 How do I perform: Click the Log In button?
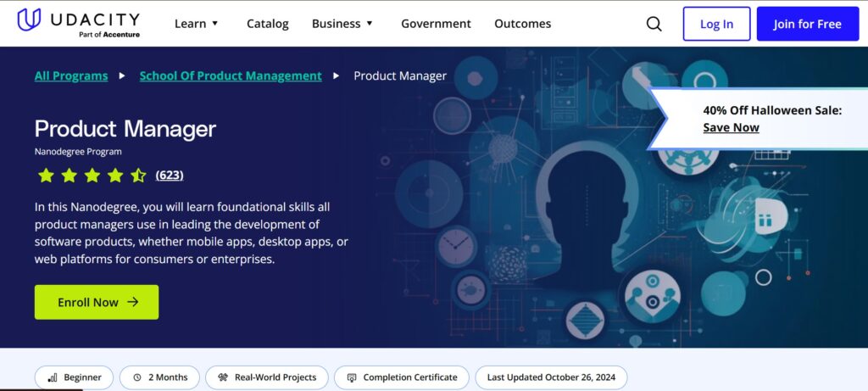click(x=716, y=24)
